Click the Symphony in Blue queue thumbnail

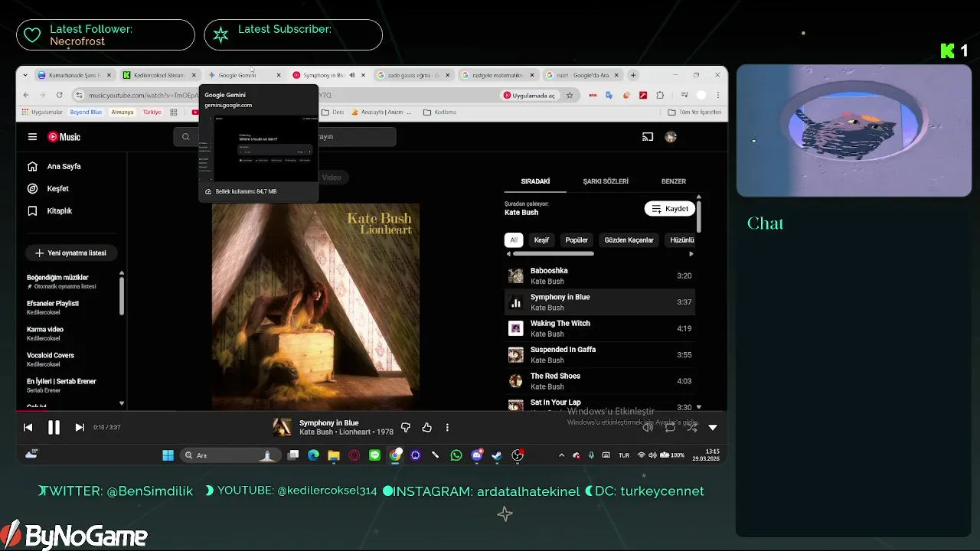[x=516, y=302]
